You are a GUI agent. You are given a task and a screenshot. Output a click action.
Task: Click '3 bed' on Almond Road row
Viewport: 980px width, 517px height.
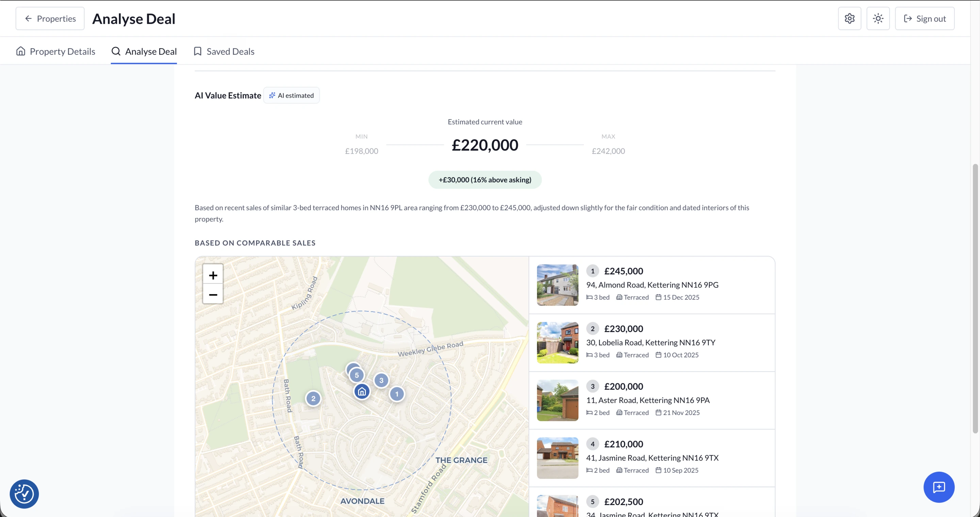click(598, 297)
